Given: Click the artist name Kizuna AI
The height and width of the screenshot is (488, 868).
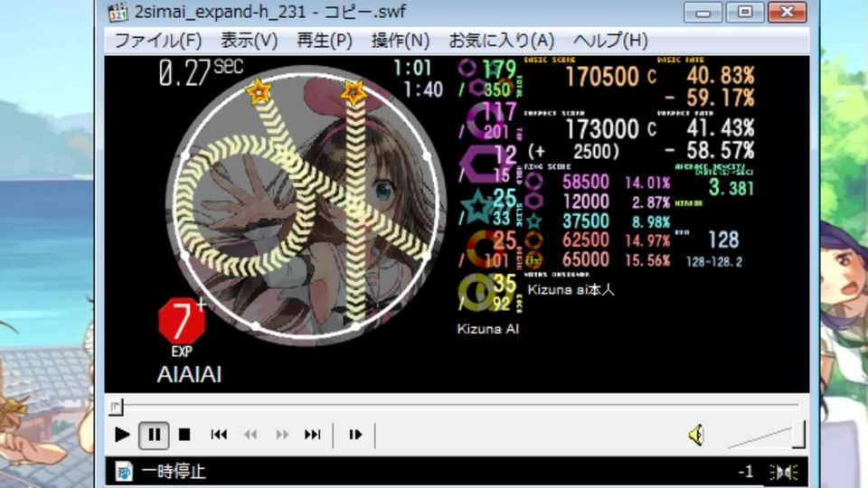Looking at the screenshot, I should pyautogui.click(x=487, y=329).
